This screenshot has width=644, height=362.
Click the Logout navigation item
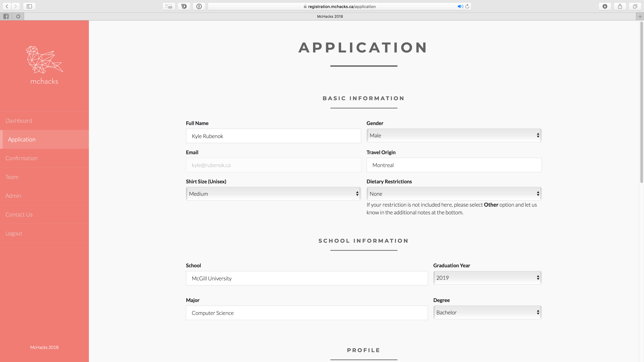(x=13, y=233)
